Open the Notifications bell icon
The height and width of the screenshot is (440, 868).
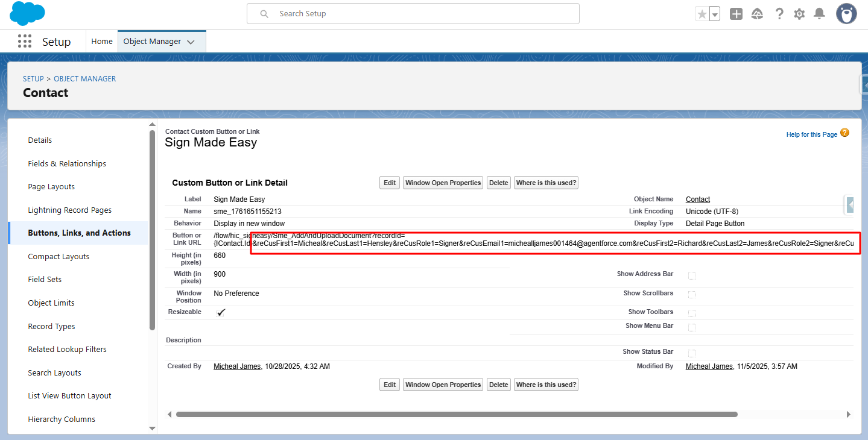[x=819, y=14]
